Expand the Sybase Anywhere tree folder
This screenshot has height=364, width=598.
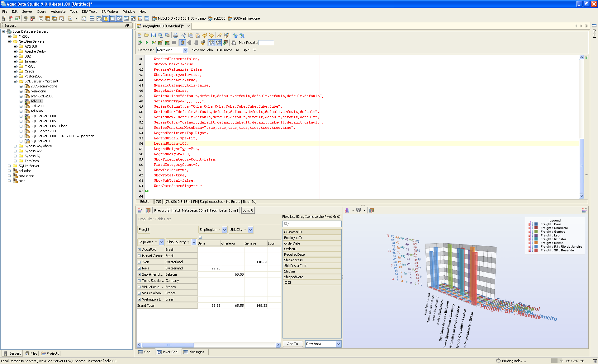click(15, 146)
